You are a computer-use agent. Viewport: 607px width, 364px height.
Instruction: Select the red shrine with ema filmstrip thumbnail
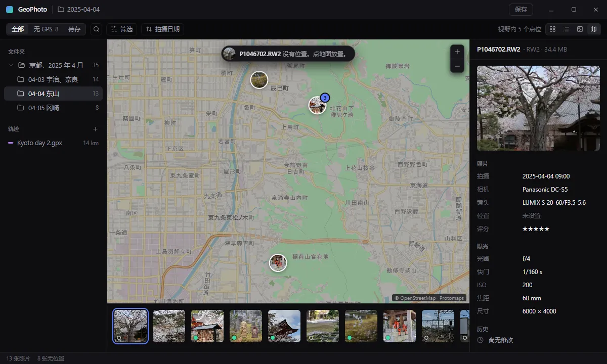(x=207, y=326)
